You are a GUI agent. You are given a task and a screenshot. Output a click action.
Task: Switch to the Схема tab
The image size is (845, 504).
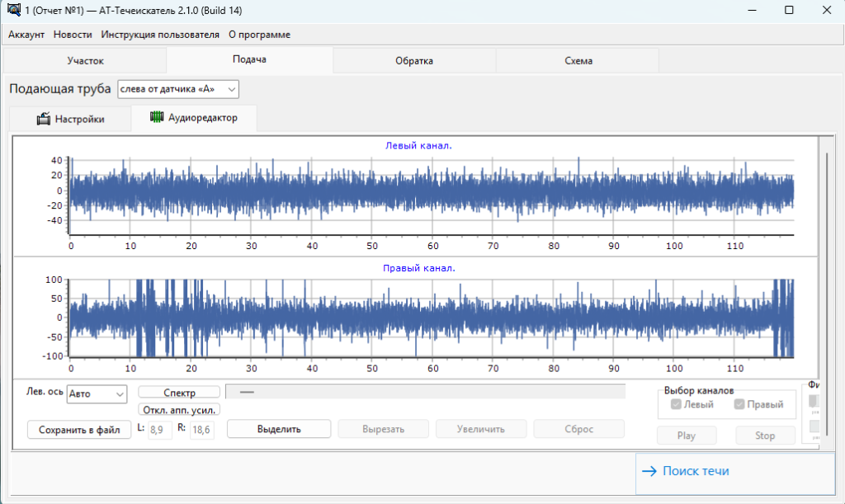click(578, 61)
